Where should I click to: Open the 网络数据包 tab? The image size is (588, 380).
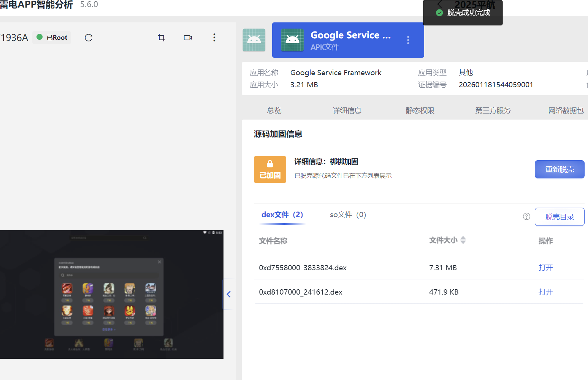[x=566, y=110]
